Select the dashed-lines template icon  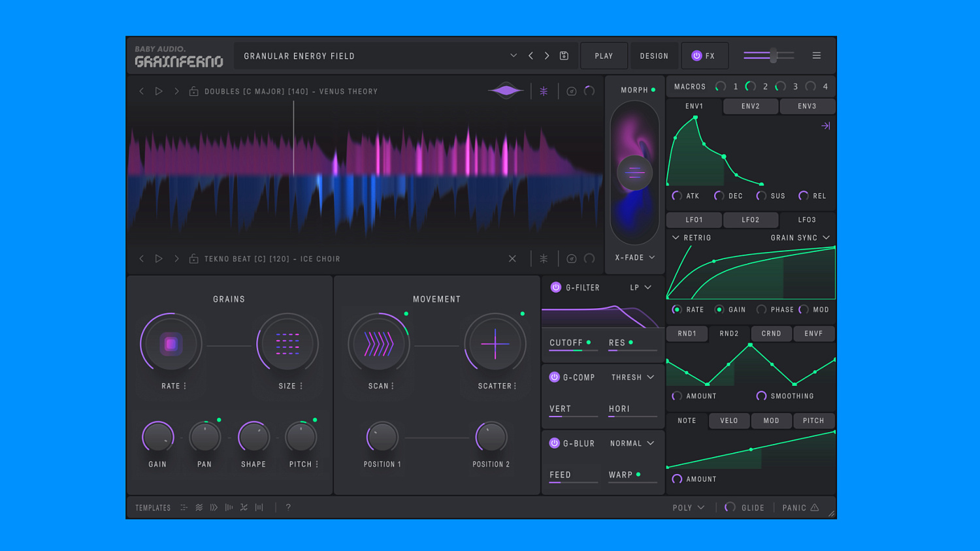pos(184,507)
